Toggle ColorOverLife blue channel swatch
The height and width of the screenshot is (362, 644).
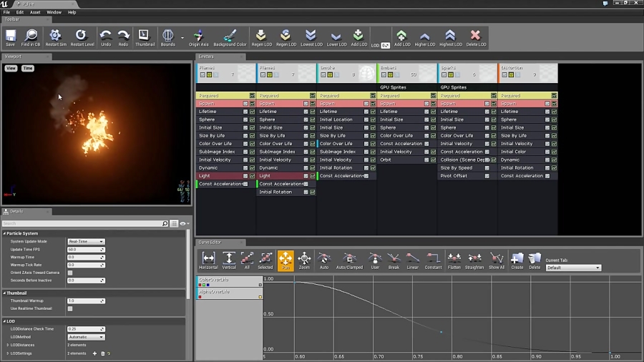tap(208, 285)
